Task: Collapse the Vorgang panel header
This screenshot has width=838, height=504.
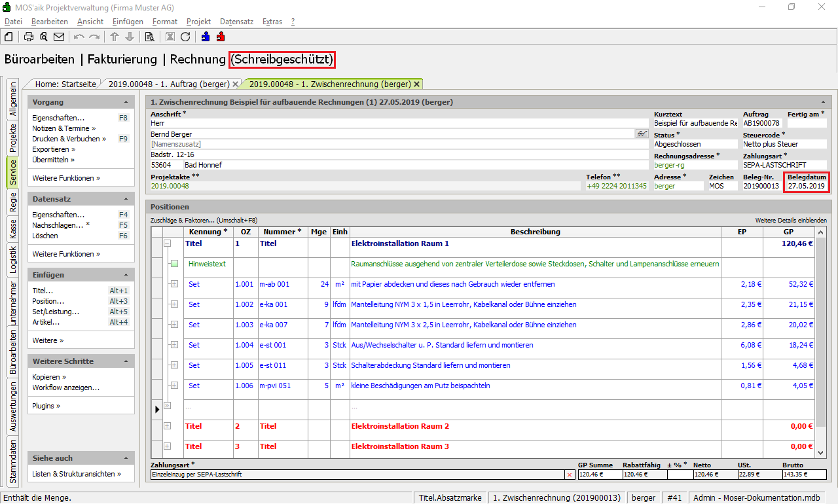Action: [x=126, y=103]
